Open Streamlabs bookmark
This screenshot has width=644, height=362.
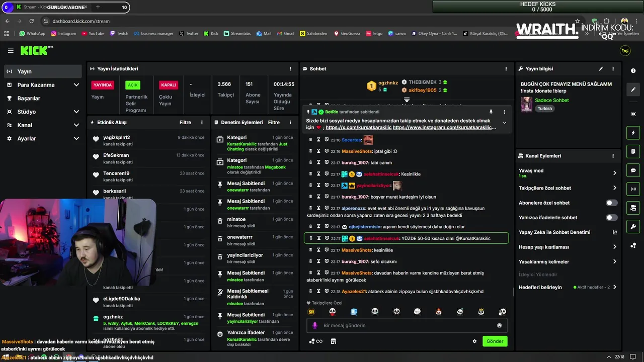click(236, 34)
